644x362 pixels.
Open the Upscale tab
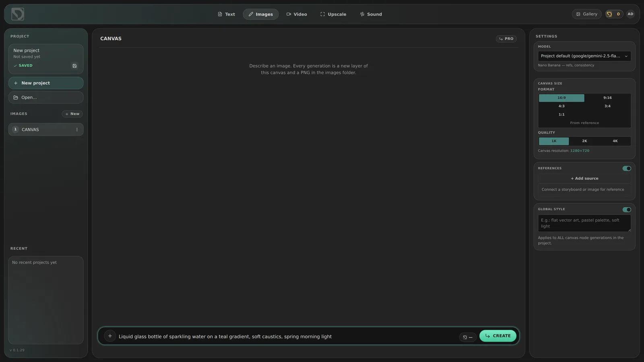(x=333, y=14)
